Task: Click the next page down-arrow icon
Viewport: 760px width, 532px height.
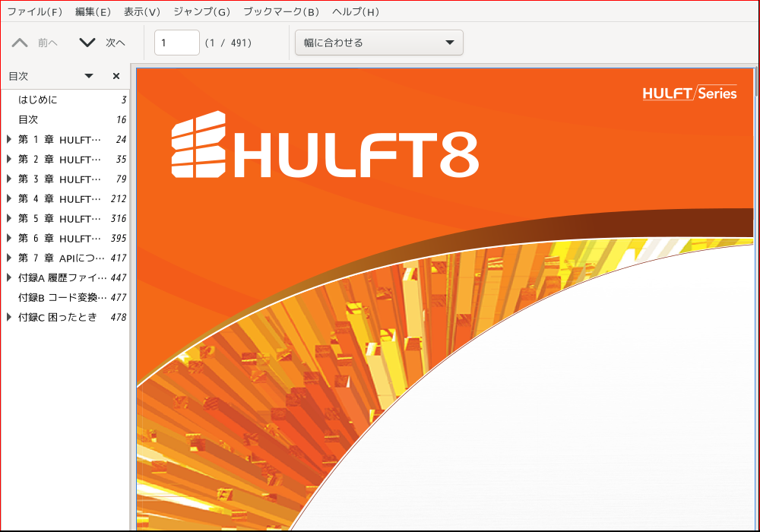Action: [87, 43]
